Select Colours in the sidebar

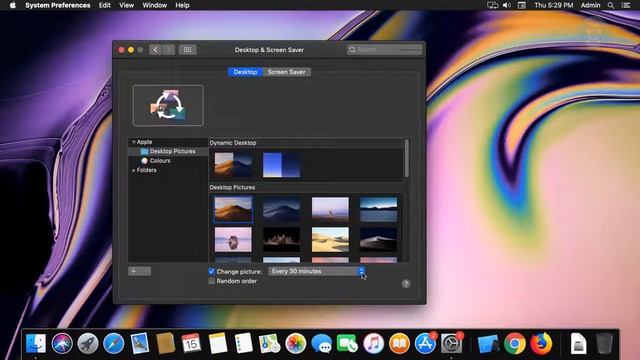pyautogui.click(x=156, y=161)
